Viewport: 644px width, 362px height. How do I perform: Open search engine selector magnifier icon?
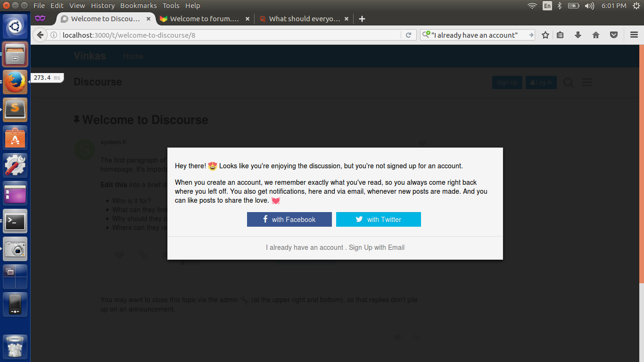click(426, 34)
